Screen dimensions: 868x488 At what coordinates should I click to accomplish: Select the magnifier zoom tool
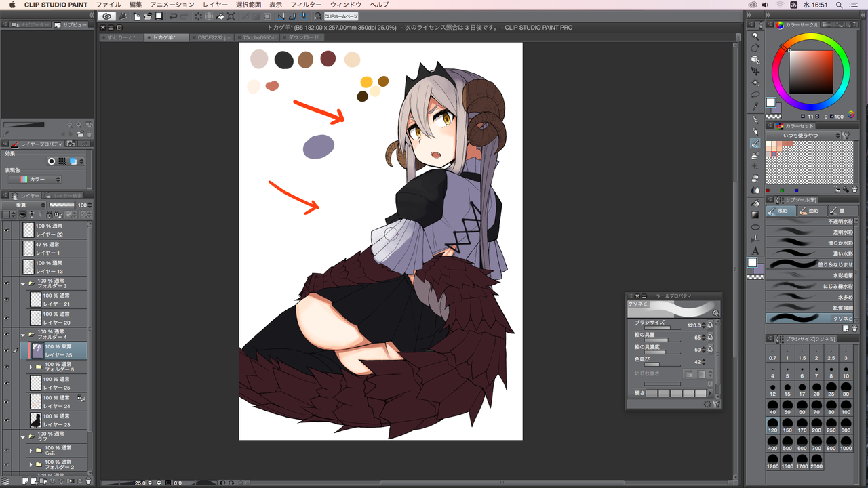click(755, 36)
